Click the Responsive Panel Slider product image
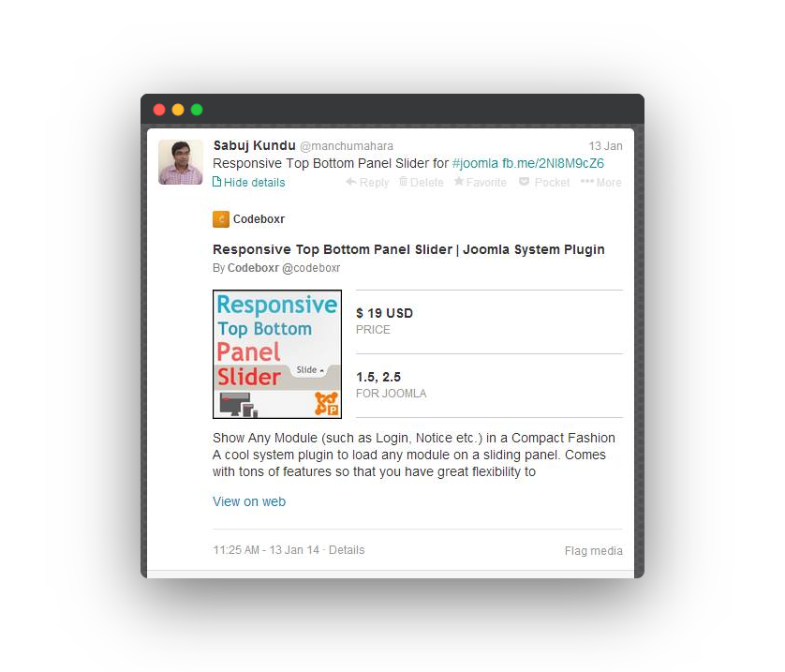The width and height of the screenshot is (785, 672). [x=277, y=354]
